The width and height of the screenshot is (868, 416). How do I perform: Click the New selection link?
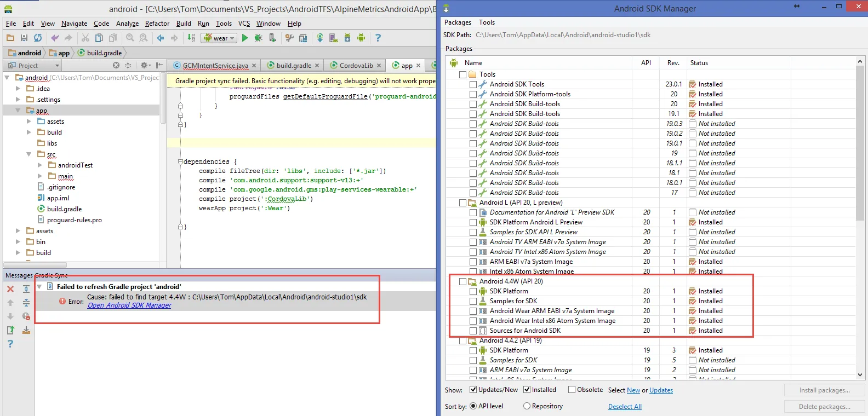(x=633, y=390)
